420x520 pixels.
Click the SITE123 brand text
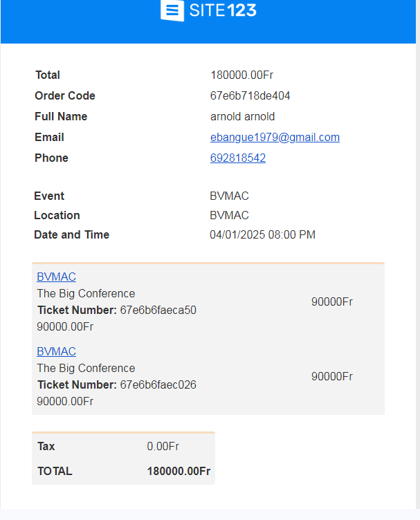click(223, 10)
